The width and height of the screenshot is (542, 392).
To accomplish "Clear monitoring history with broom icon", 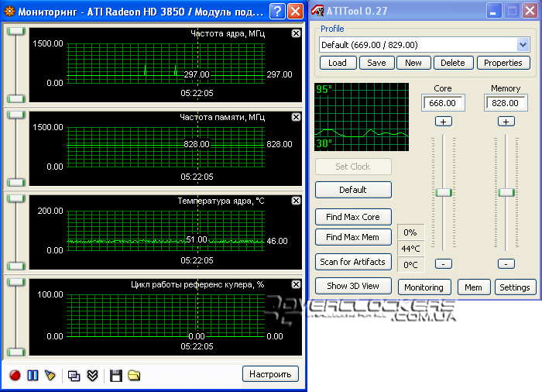I will tap(50, 375).
